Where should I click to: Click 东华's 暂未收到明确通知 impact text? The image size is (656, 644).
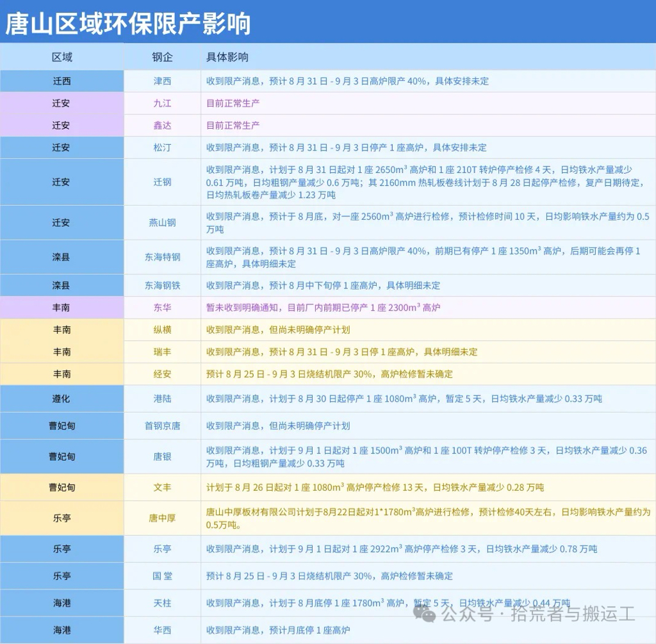click(323, 308)
